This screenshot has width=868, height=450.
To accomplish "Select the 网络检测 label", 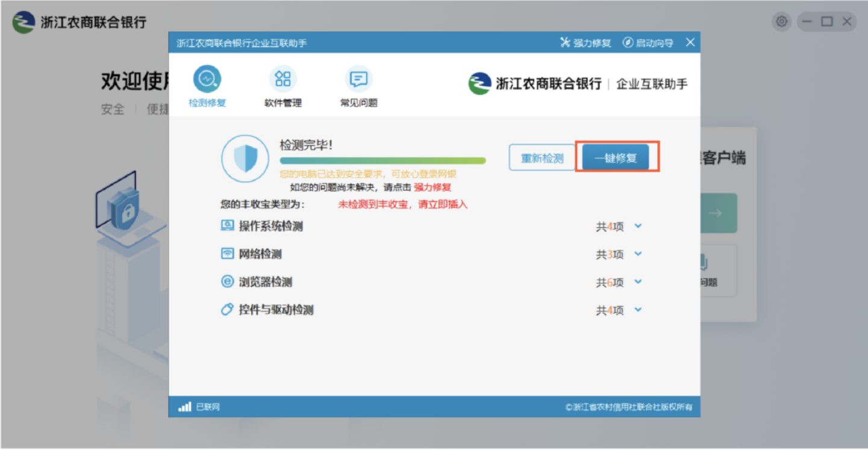I will pos(260,254).
